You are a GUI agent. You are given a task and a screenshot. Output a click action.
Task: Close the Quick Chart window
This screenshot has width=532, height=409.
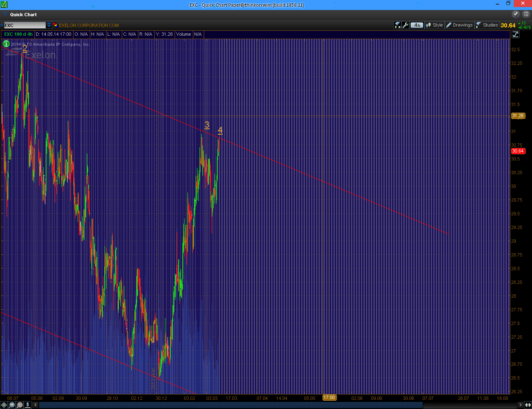pyautogui.click(x=522, y=4)
